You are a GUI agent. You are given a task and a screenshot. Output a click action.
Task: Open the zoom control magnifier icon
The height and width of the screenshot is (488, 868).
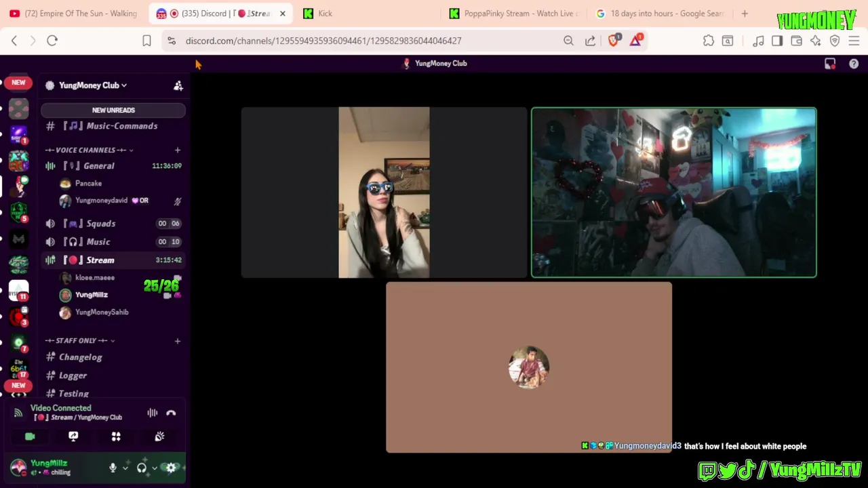[x=568, y=41]
